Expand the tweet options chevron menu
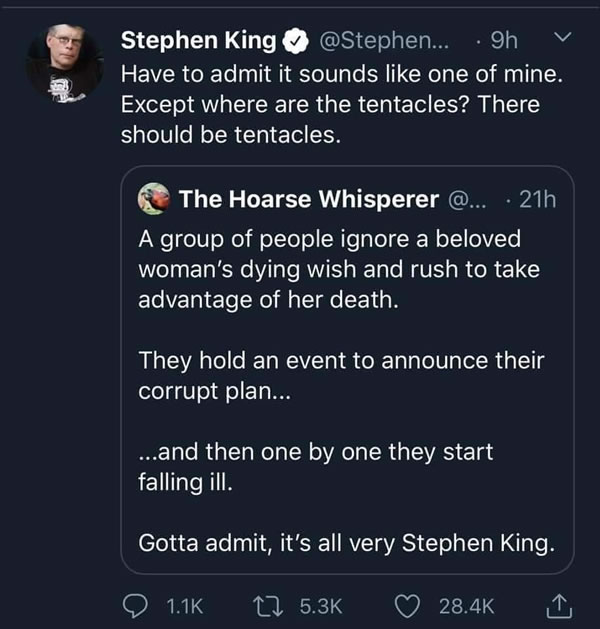Viewport: 600px width, 629px height. click(560, 39)
